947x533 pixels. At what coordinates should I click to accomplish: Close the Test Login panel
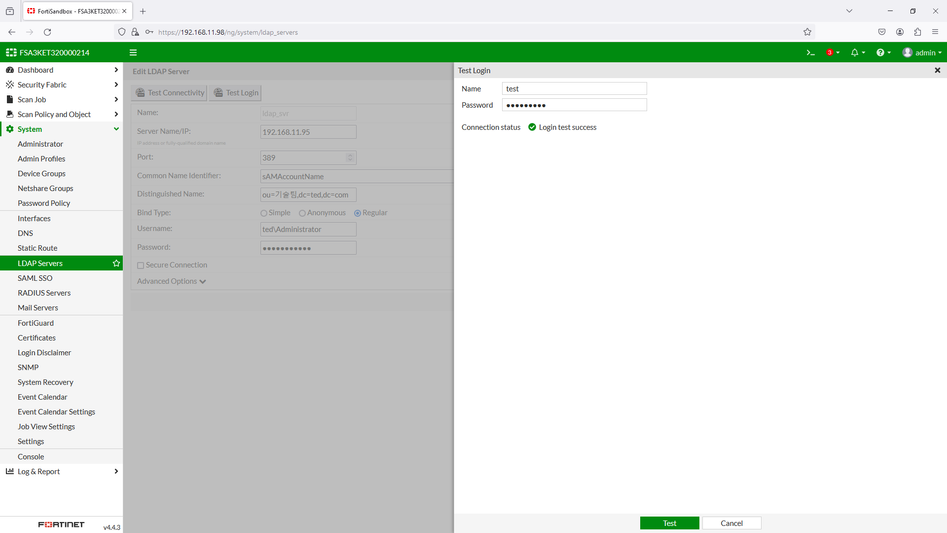[x=937, y=71]
